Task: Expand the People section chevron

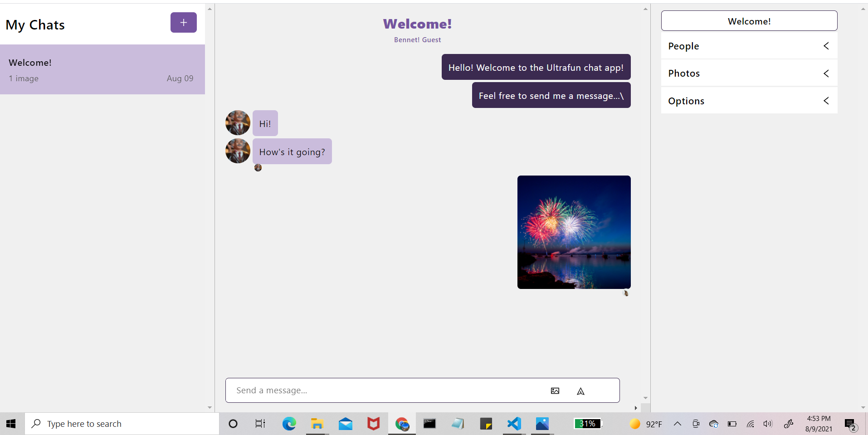Action: (826, 46)
